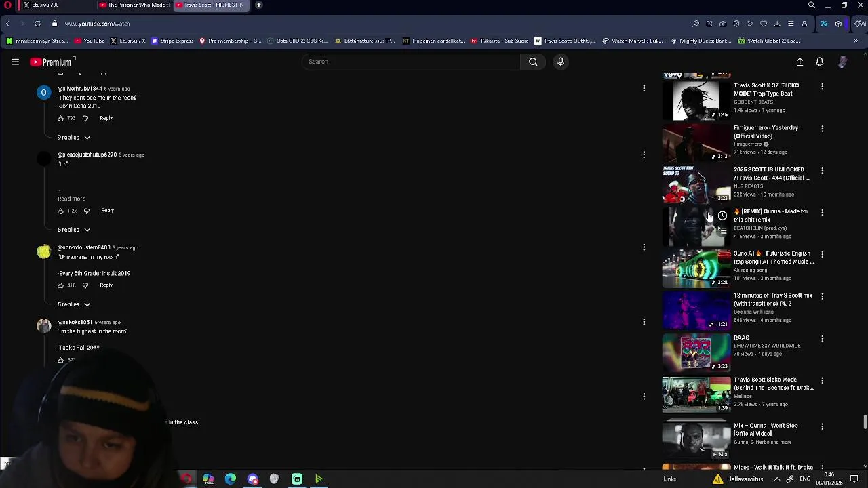Switch to The Prisoner Who Made tab
This screenshot has height=488, width=868.
click(x=134, y=5)
